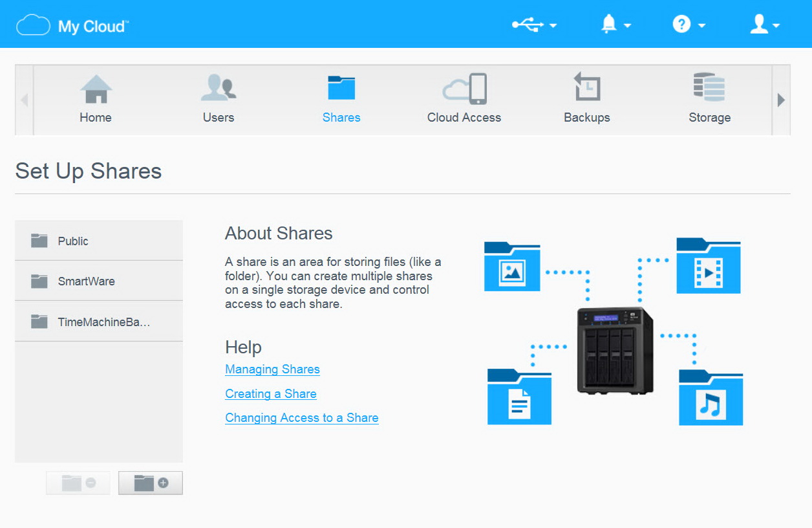Screen dimensions: 812x528
Task: Click the documents folder illustration icon
Action: click(x=519, y=397)
